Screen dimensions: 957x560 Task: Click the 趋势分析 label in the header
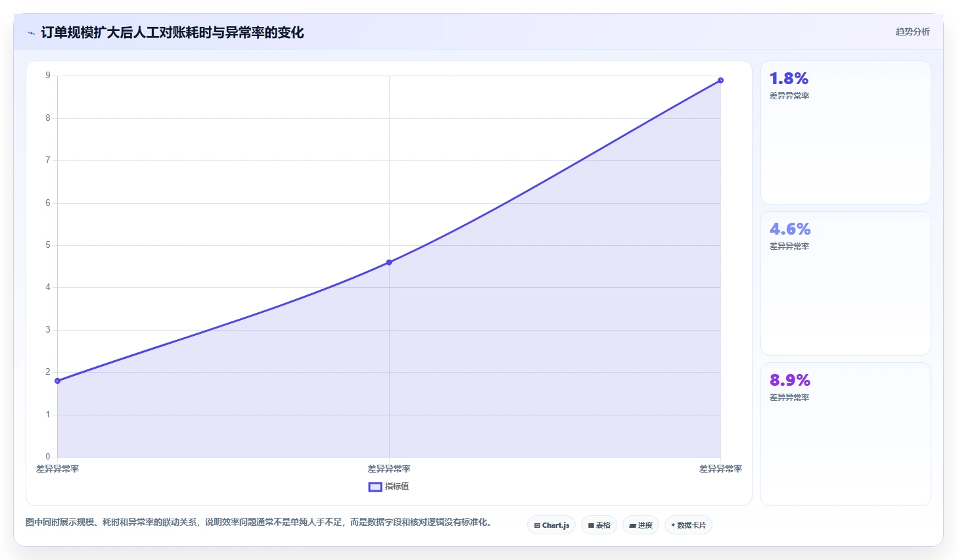(x=912, y=32)
